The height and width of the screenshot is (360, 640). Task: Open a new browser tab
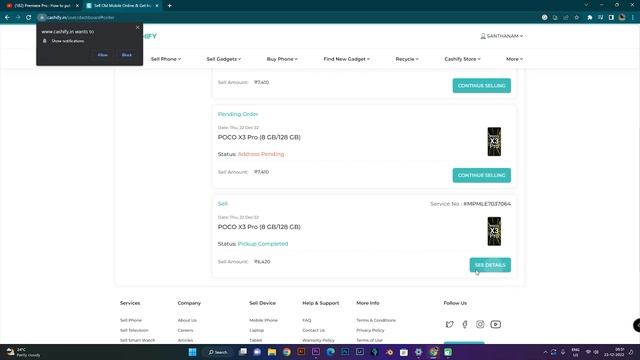(x=169, y=6)
